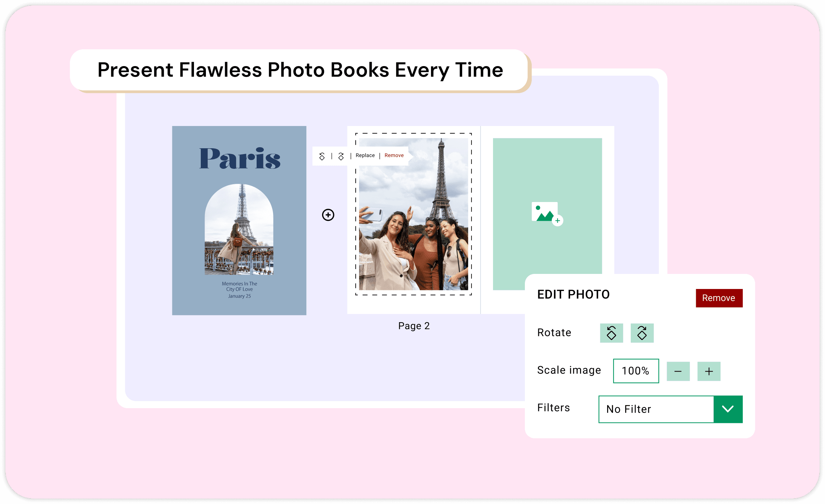The image size is (825, 504).
Task: Rotate left in Edit Photo panel
Action: [x=612, y=333]
